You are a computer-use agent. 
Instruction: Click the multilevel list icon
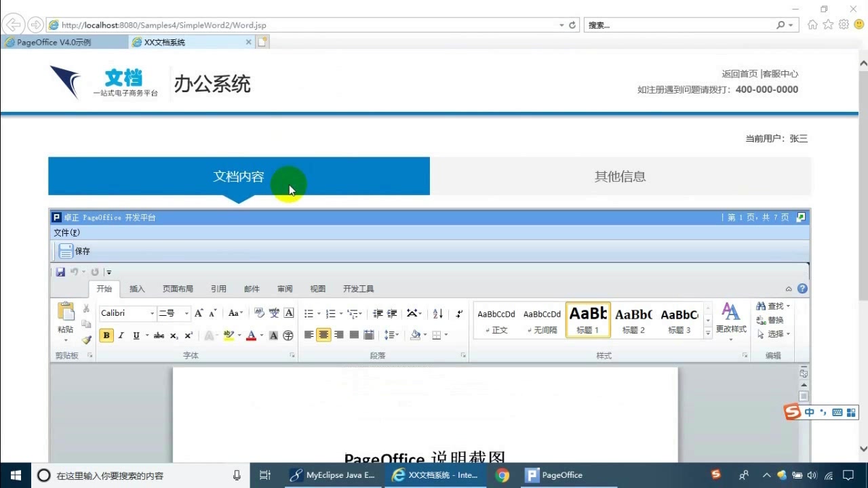pos(353,313)
